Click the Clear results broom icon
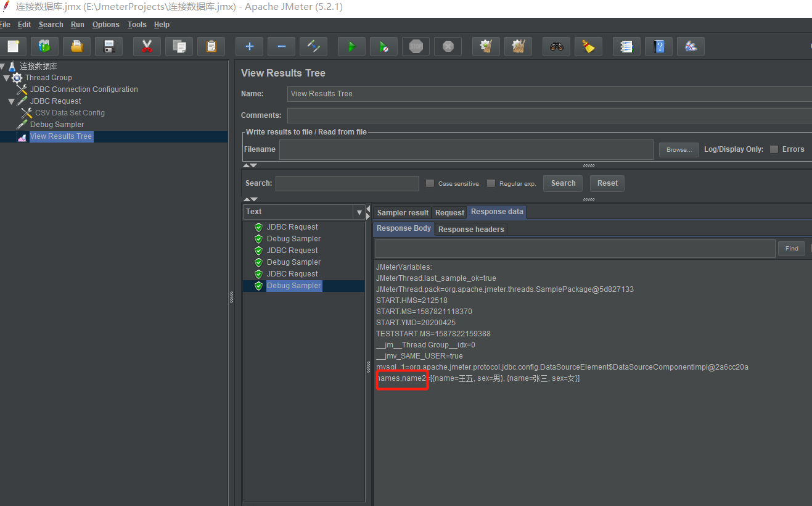The width and height of the screenshot is (812, 506). [486, 46]
